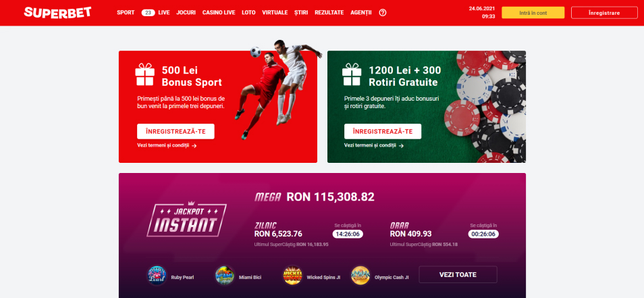644x298 pixels.
Task: Open the Miami Bici game icon
Action: (225, 276)
